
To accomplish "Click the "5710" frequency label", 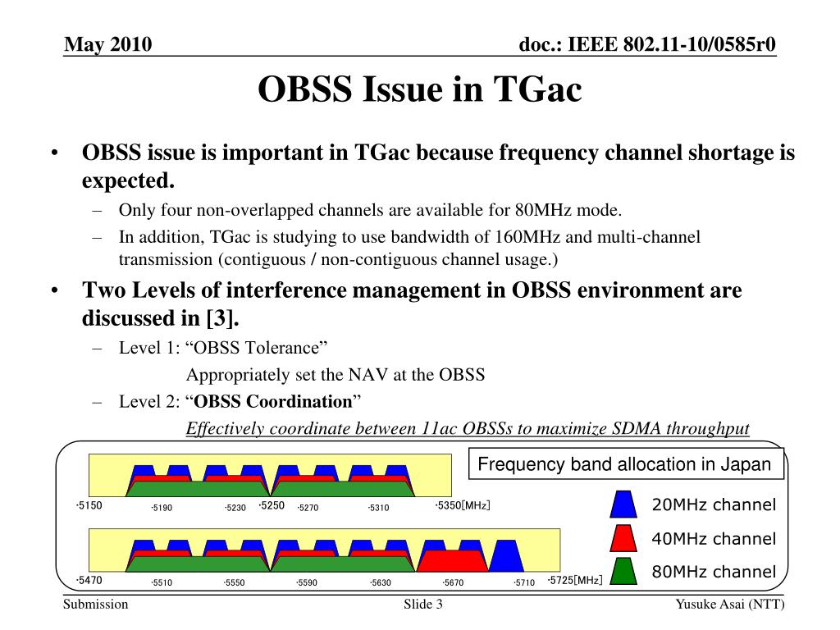I will [x=524, y=582].
